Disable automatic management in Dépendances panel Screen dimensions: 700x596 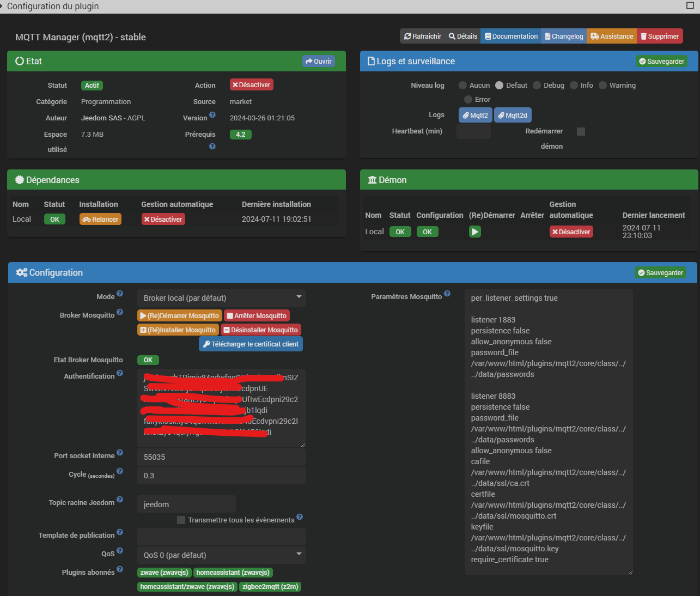163,219
